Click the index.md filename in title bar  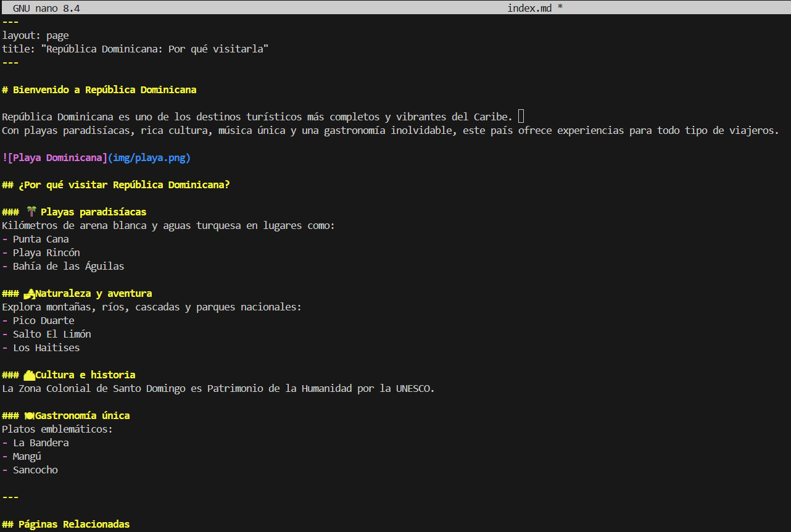pyautogui.click(x=529, y=8)
